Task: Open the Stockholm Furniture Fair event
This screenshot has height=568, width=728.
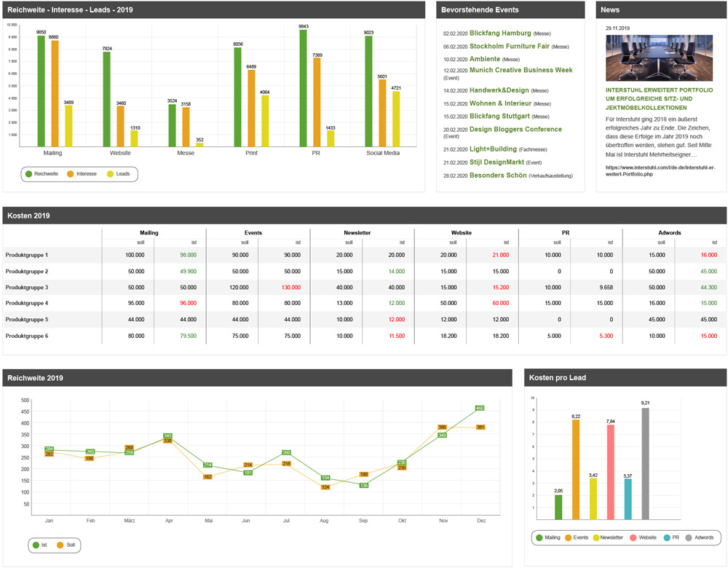Action: point(510,46)
